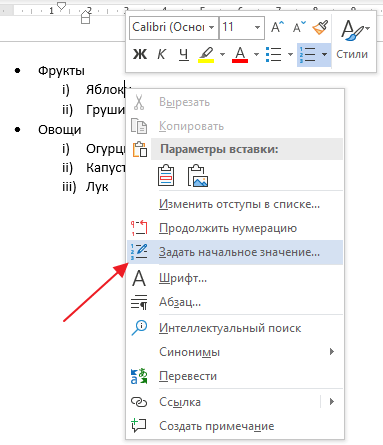Viewport: 383px width, 445px height.
Task: Select Продолжить нумерацию menu entry
Action: pos(235,228)
